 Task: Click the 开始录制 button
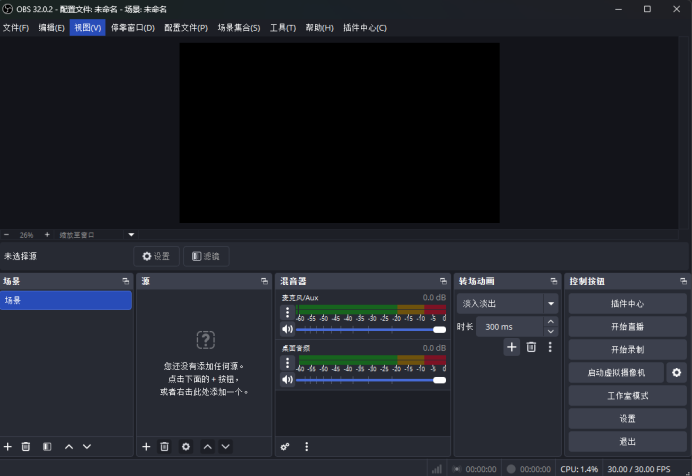coord(627,350)
